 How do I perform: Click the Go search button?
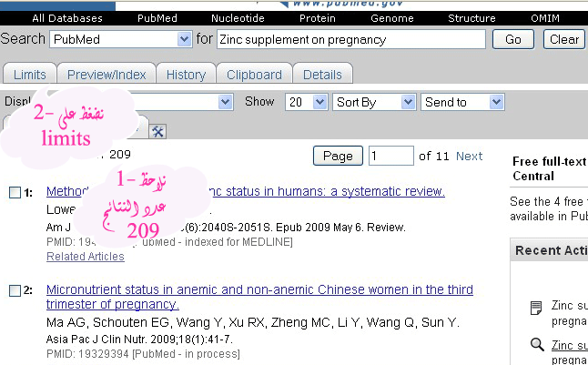(513, 39)
